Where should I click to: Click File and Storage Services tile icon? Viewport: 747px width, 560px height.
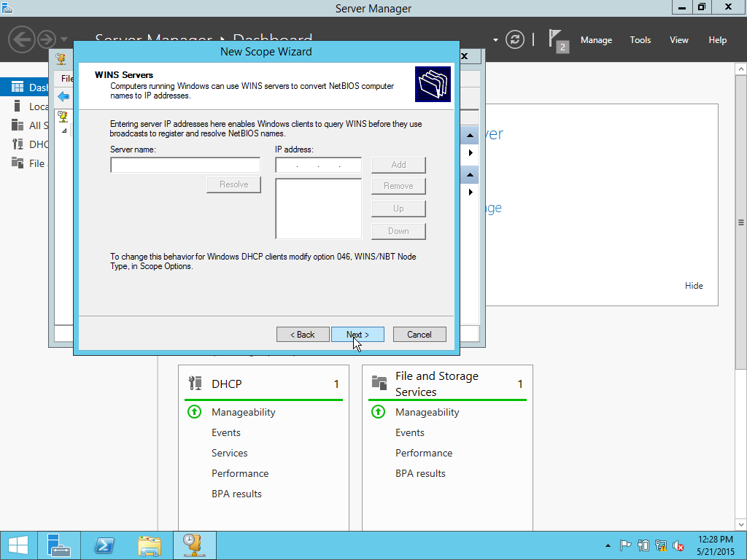click(379, 383)
